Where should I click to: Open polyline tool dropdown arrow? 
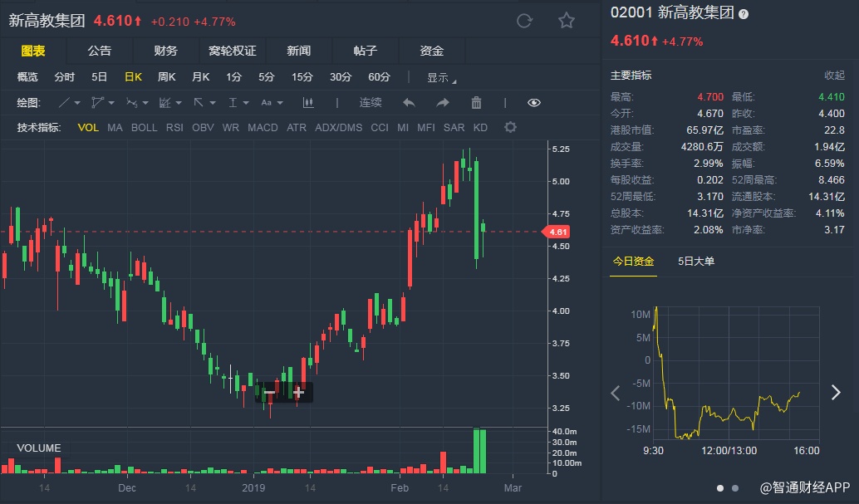tap(111, 103)
